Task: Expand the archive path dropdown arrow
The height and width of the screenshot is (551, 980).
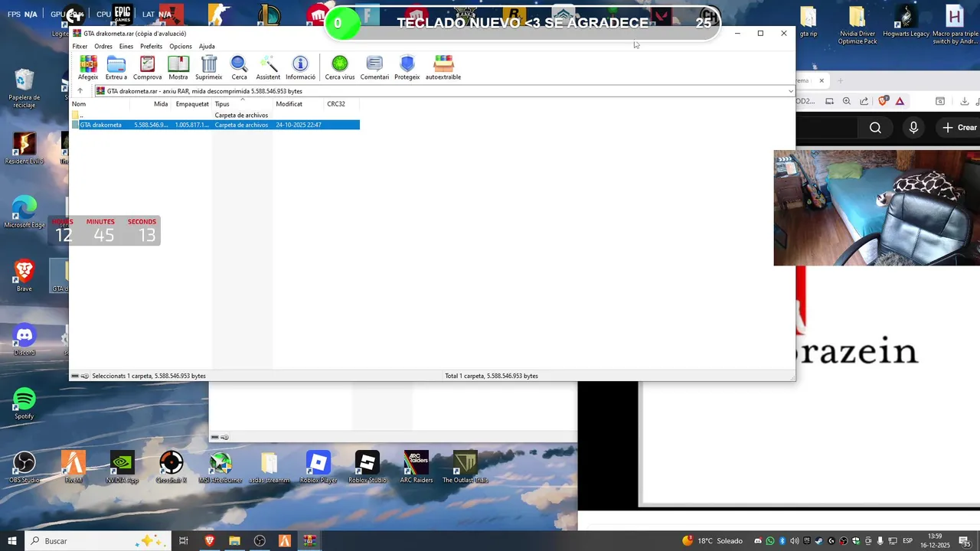Action: (x=790, y=91)
